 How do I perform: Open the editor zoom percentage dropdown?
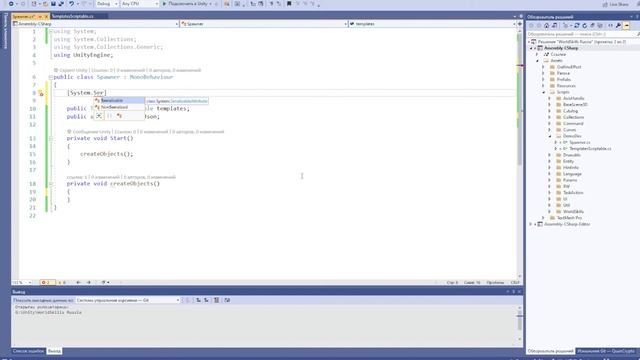click(22, 282)
